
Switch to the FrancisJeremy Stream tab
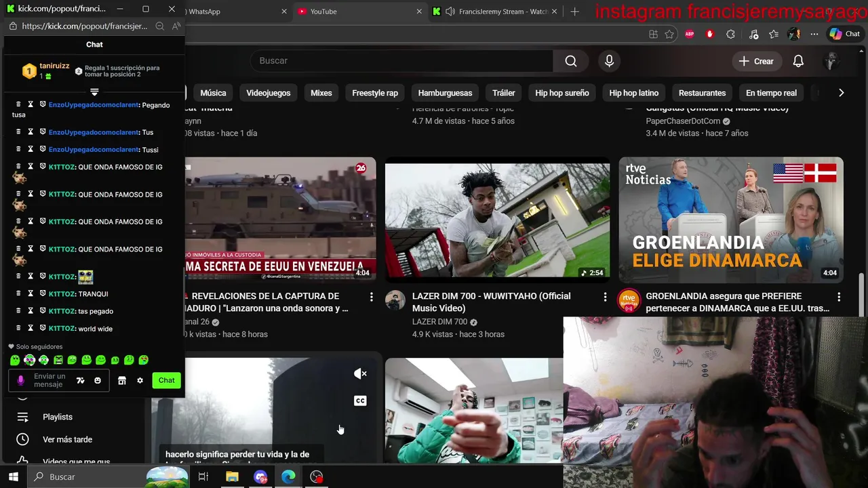pyautogui.click(x=495, y=12)
